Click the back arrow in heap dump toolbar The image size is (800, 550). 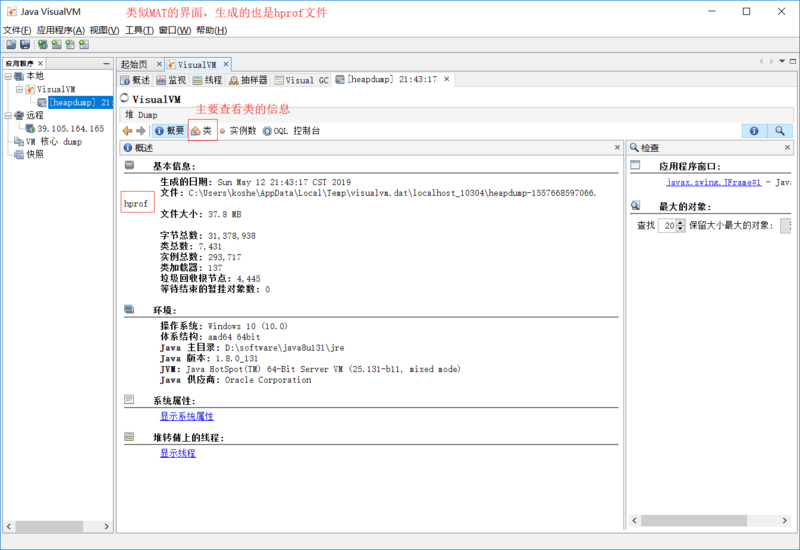tap(128, 131)
